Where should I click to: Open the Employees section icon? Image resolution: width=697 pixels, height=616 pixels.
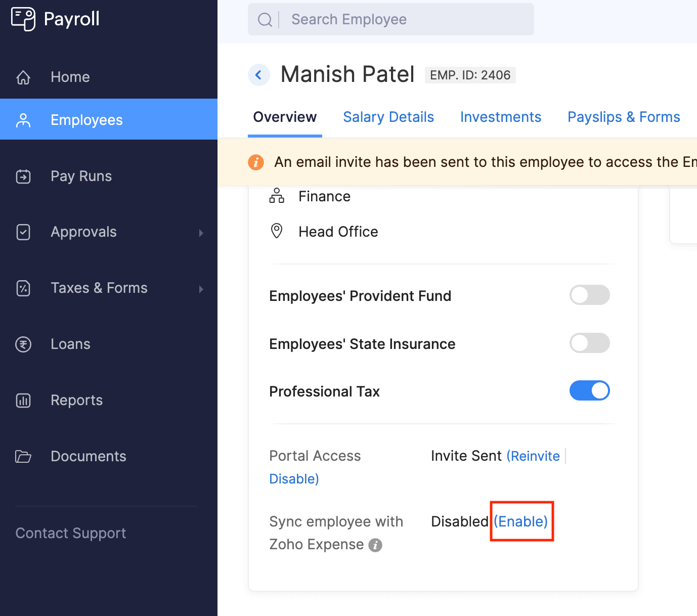[x=23, y=119]
